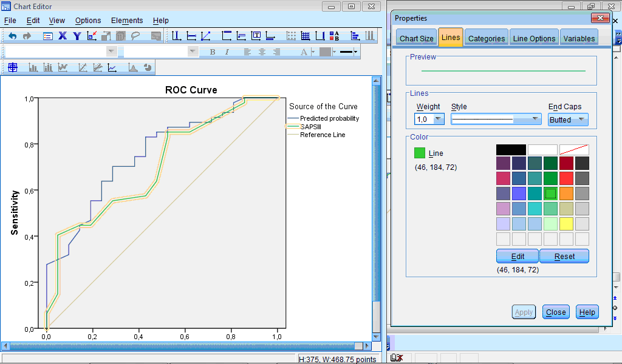Pick the black color swatch
622x364 pixels.
coord(511,150)
